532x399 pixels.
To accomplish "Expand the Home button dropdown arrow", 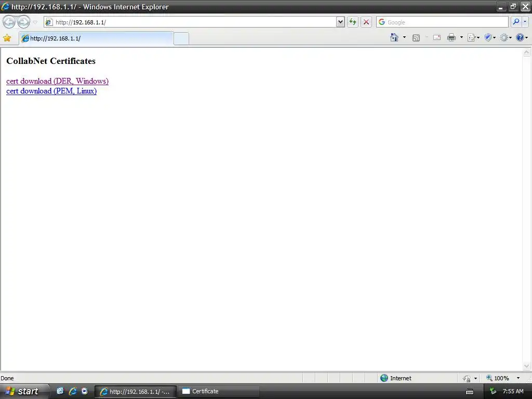I will pos(404,37).
